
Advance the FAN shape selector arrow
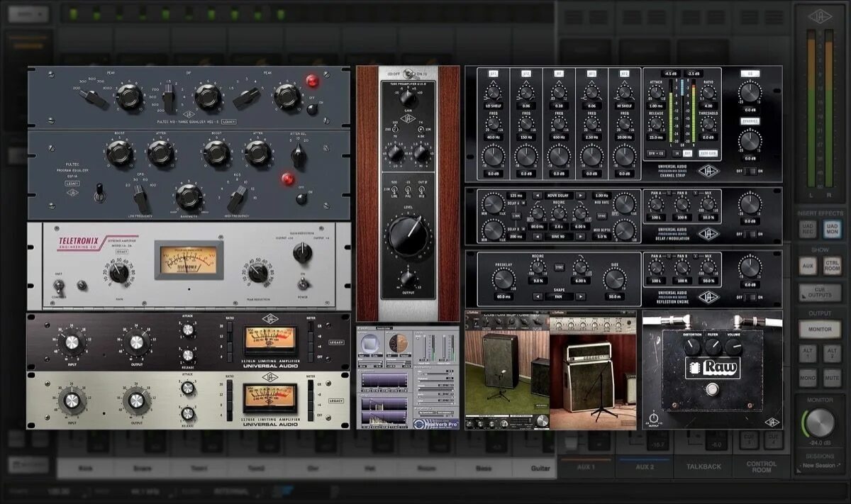point(581,295)
